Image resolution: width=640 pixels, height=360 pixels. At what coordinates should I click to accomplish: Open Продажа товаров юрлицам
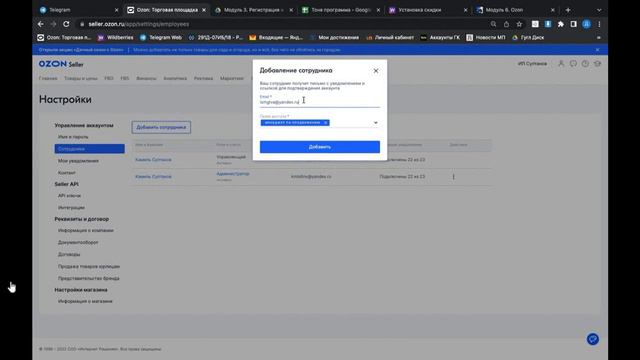point(89,266)
